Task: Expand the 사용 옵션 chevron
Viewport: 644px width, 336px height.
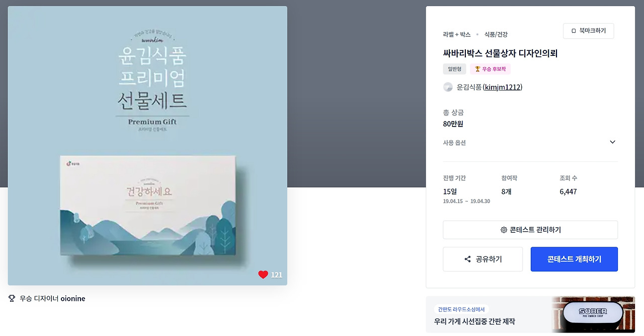Action: (612, 142)
